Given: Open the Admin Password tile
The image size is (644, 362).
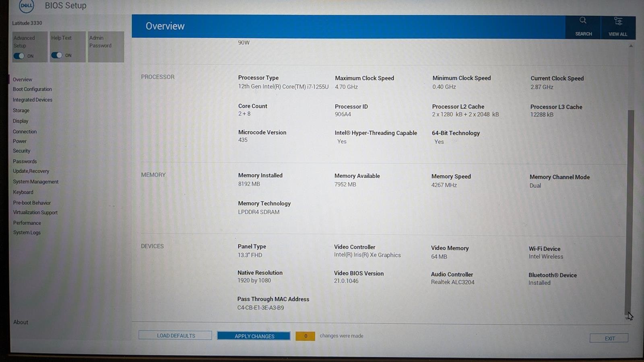Looking at the screenshot, I should (106, 47).
